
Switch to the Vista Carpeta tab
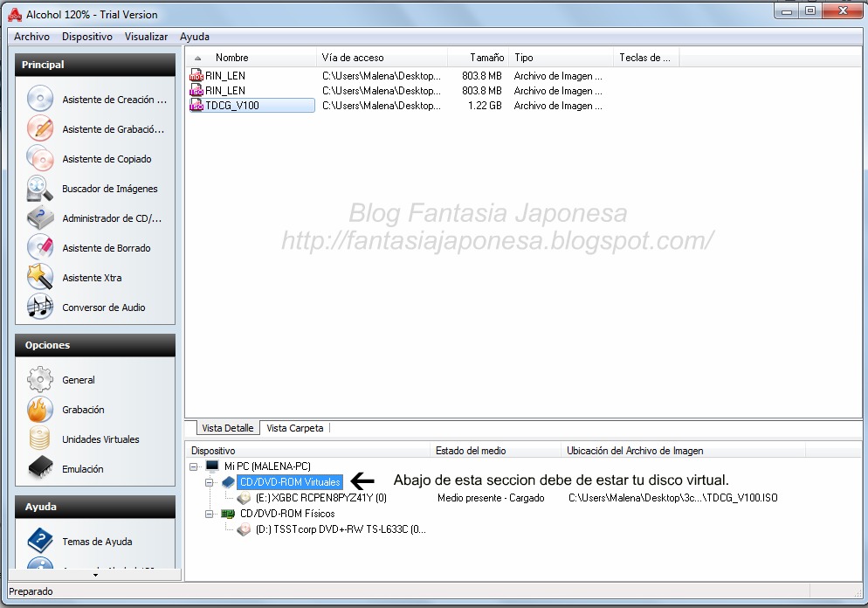pyautogui.click(x=294, y=428)
